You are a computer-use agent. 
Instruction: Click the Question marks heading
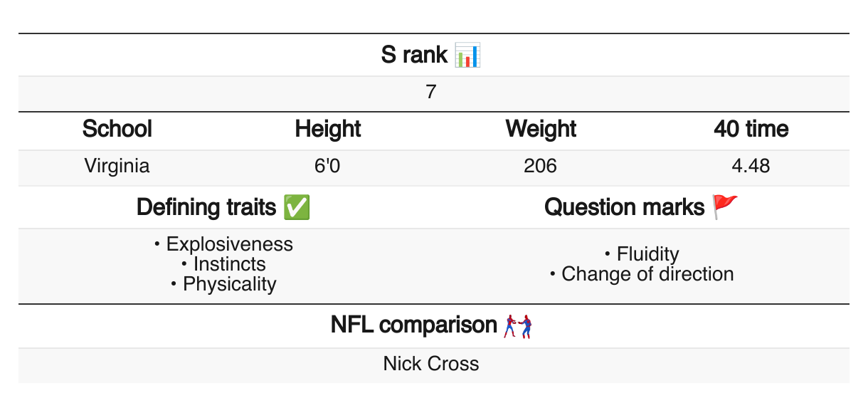(x=625, y=208)
